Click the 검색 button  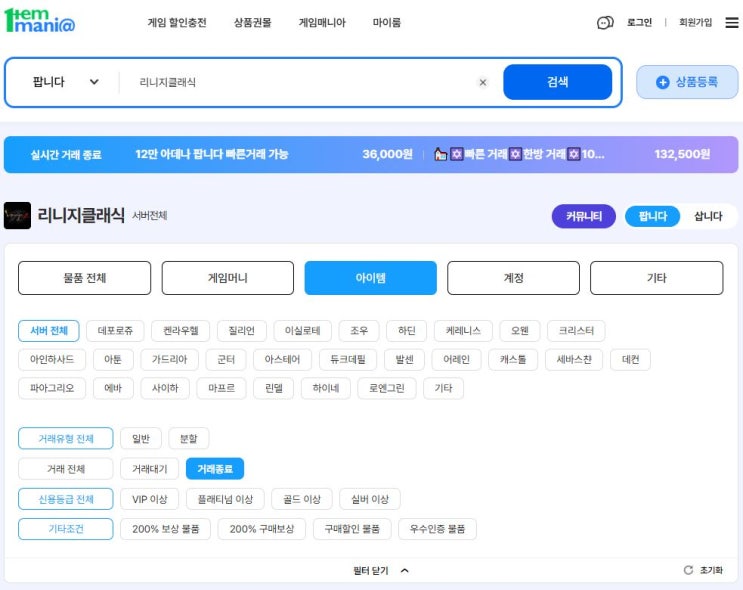(x=557, y=82)
